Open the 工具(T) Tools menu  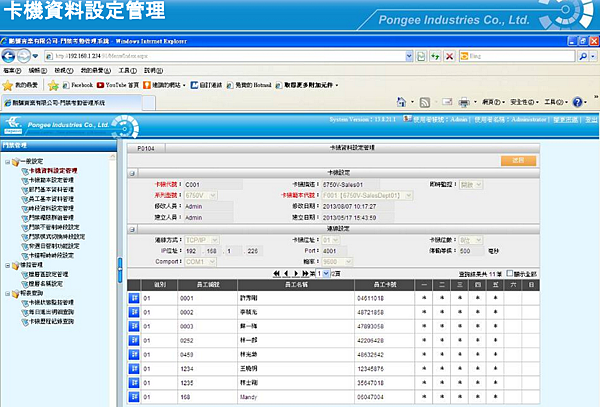[127, 71]
